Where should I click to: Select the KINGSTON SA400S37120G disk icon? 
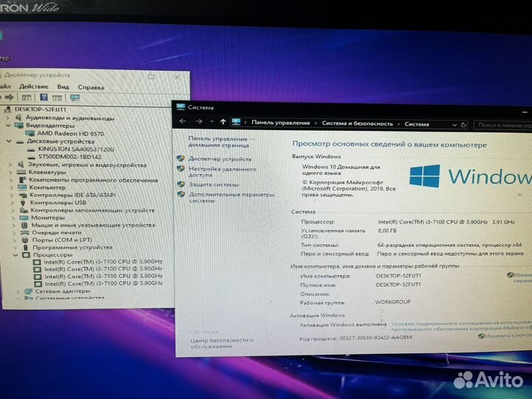[30, 149]
